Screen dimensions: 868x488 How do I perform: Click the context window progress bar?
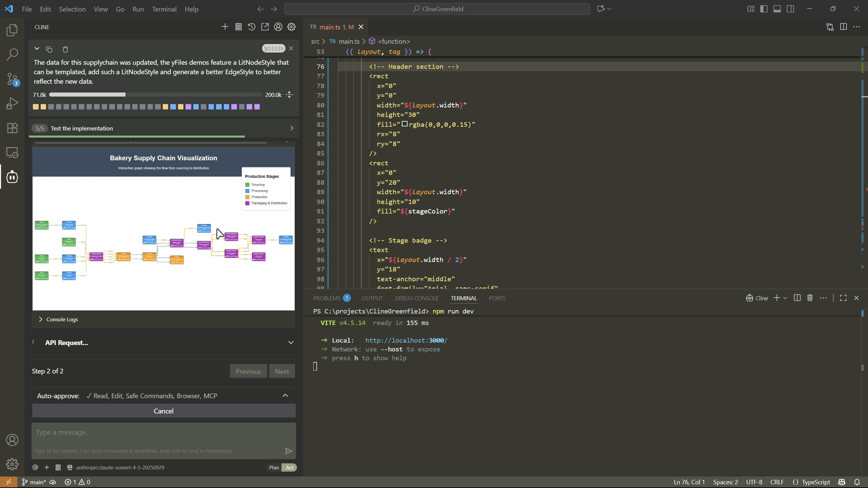click(x=155, y=95)
